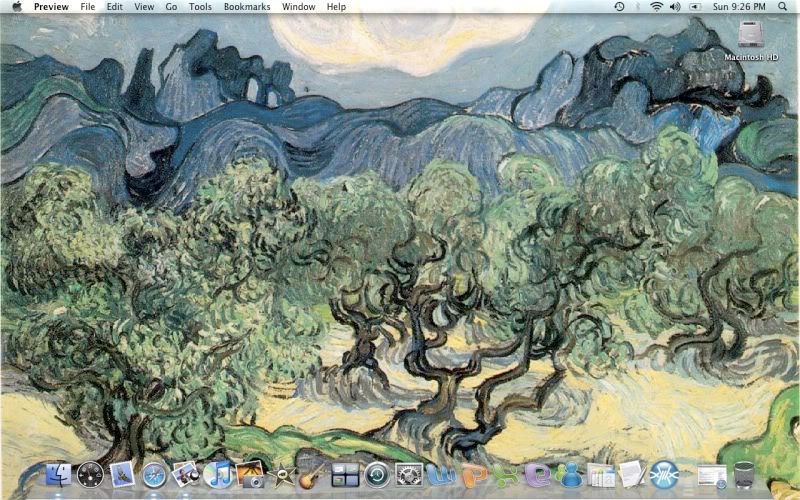Open Time Machine from the dock
Viewport: 800px width, 500px height.
click(x=377, y=474)
